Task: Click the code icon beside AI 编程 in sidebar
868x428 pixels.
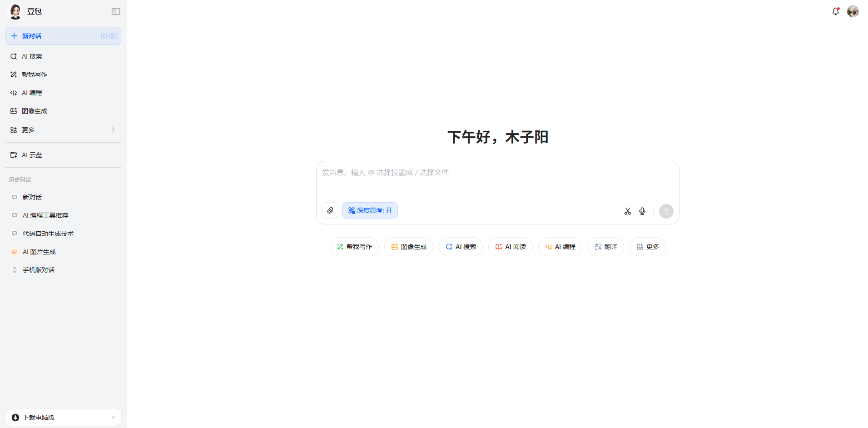Action: (x=14, y=93)
